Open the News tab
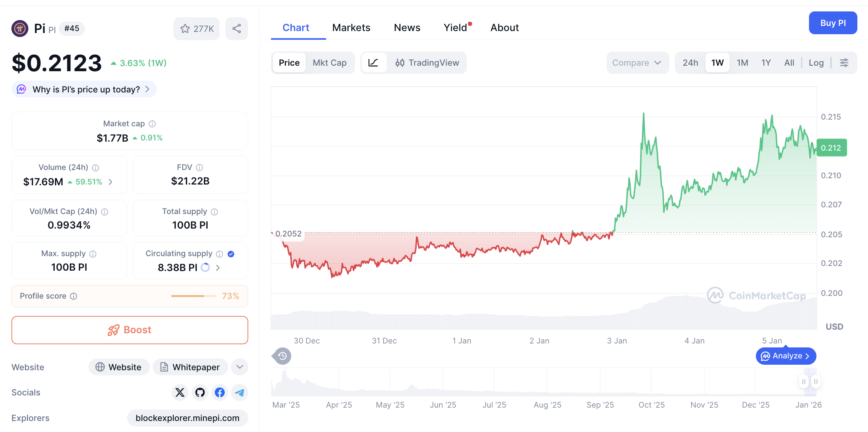Viewport: 868px width, 432px height. pyautogui.click(x=407, y=27)
